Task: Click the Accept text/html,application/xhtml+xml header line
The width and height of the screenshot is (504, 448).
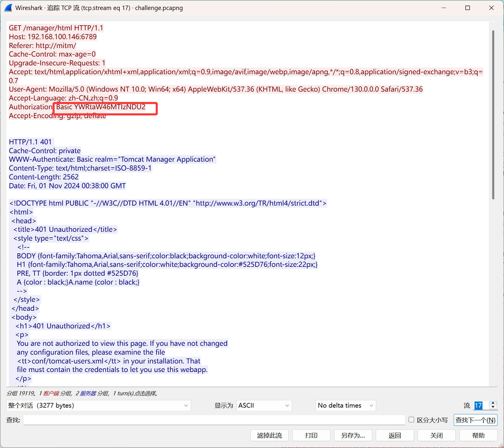Action: 246,76
